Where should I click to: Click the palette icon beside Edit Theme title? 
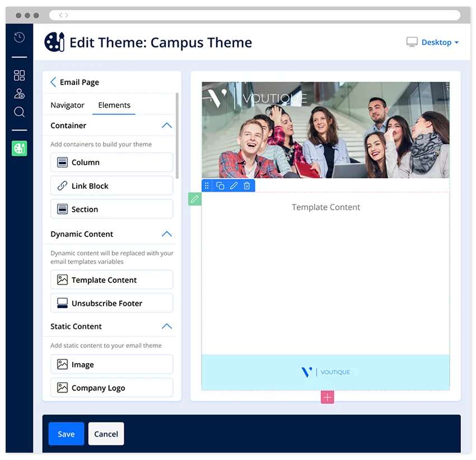(54, 42)
